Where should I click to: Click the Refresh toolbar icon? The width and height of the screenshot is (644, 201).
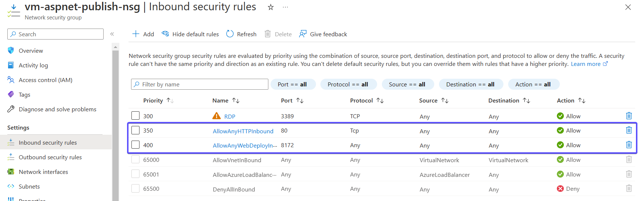(230, 34)
